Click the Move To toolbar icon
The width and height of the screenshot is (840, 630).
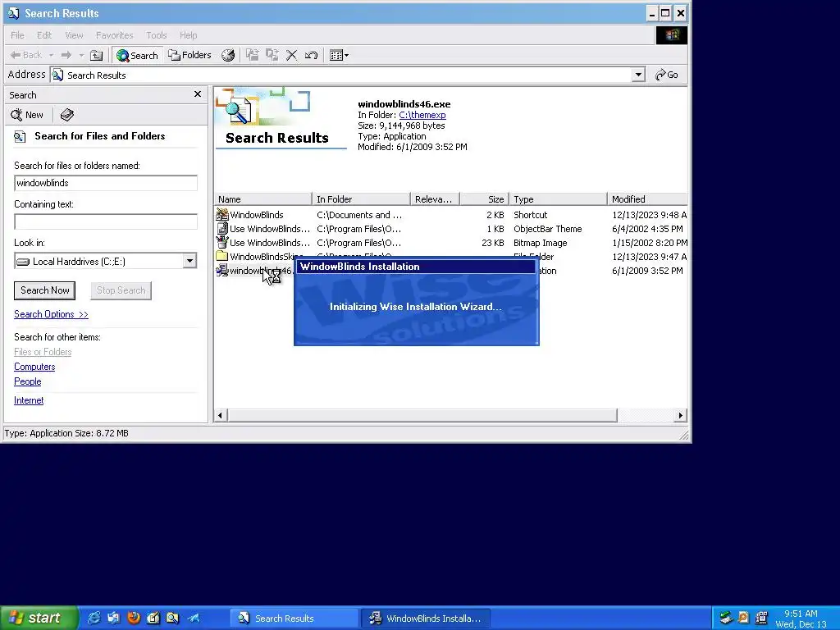tap(253, 55)
